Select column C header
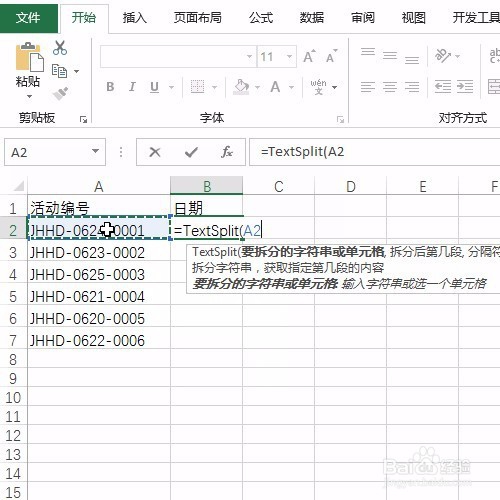This screenshot has width=500, height=500. [x=279, y=186]
